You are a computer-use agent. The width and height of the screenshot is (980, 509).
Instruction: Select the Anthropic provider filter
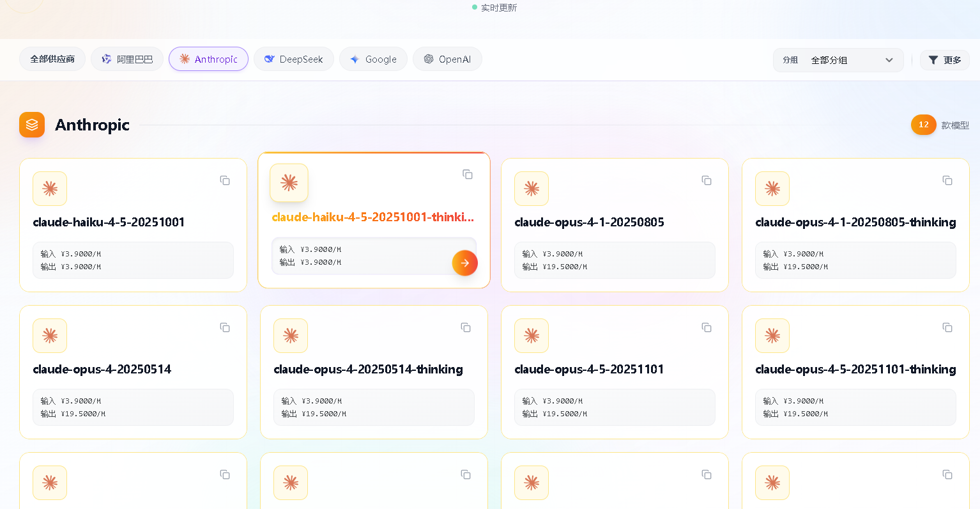[x=208, y=59]
